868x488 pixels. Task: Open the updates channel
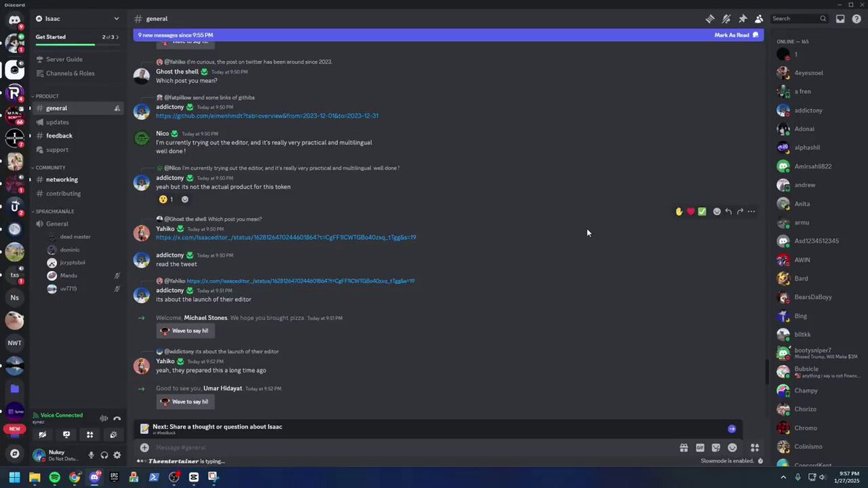77,122
